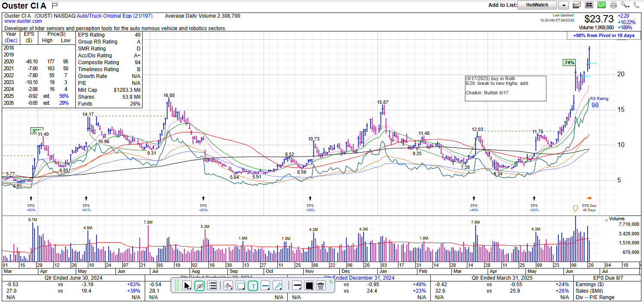This screenshot has height=303, width=644.
Task: Click the green curve chart icon
Action: coord(601,5)
